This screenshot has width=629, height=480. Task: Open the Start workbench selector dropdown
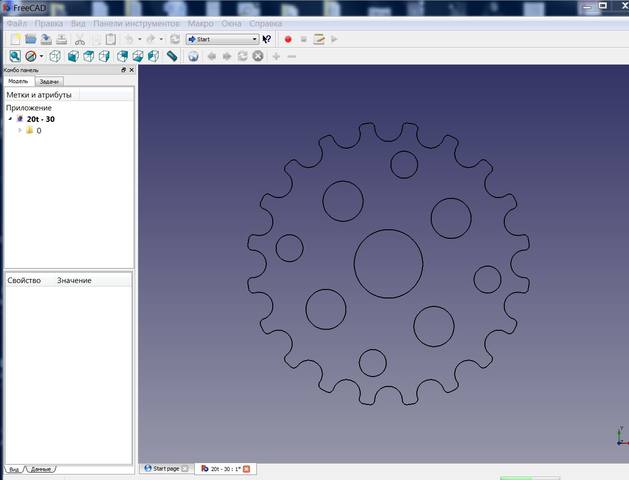tap(222, 39)
